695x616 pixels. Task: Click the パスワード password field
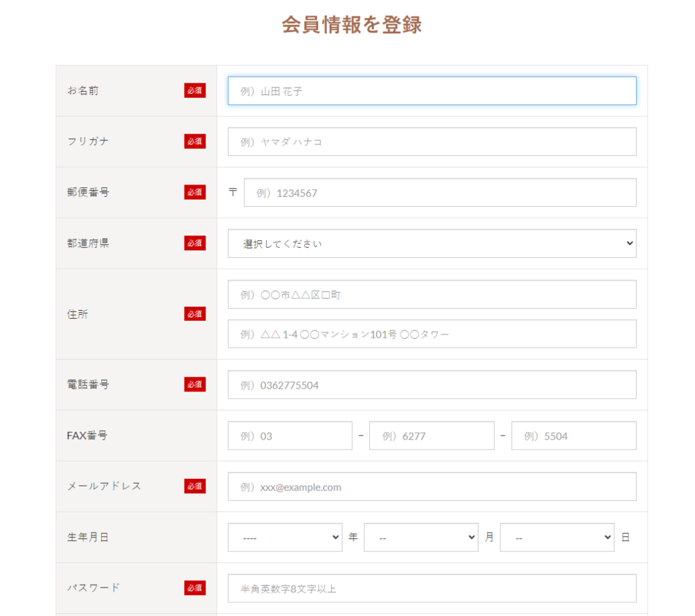(432, 588)
